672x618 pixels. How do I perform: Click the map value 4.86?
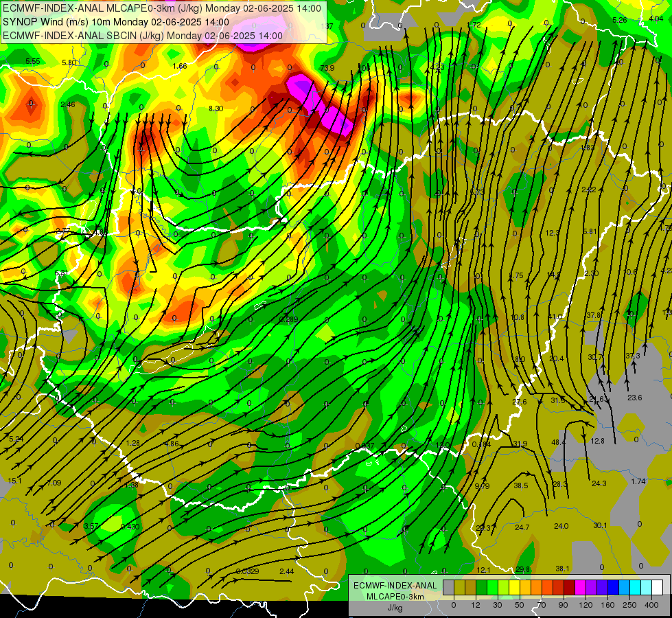[x=172, y=444]
